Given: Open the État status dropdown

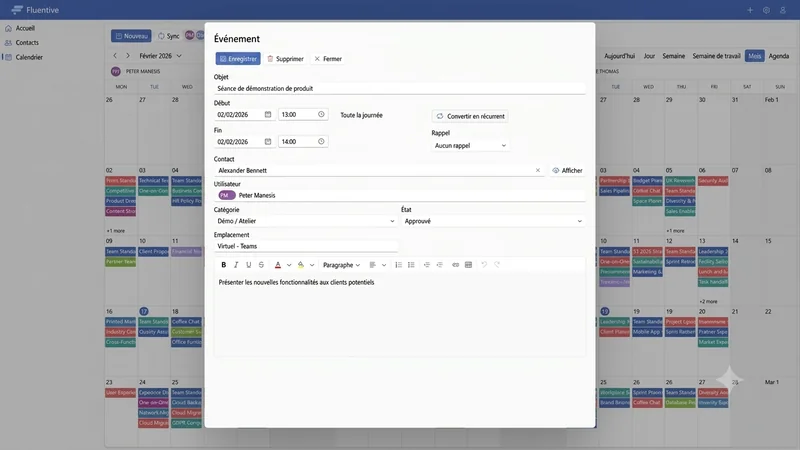Looking at the screenshot, I should click(x=493, y=221).
